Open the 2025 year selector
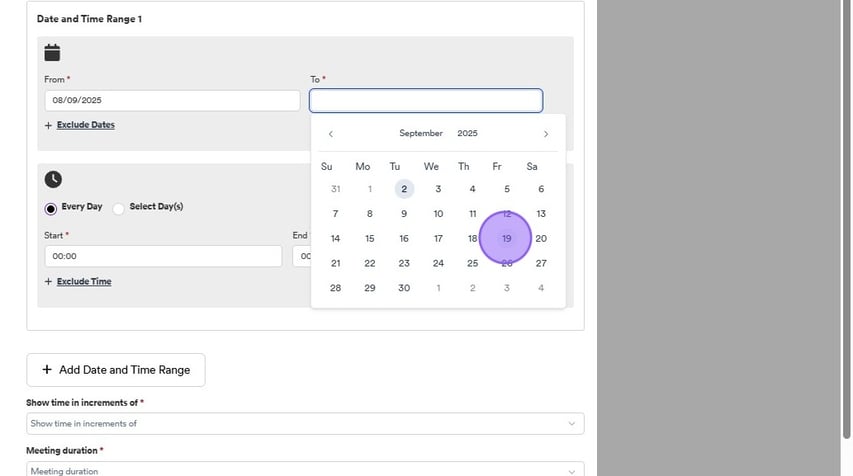853x476 pixels. 467,134
